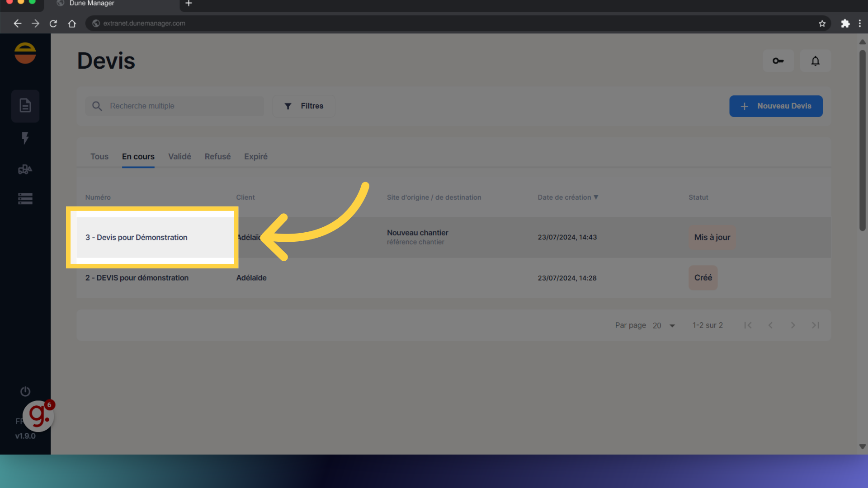
Task: Open the notifications bell
Action: 815,61
